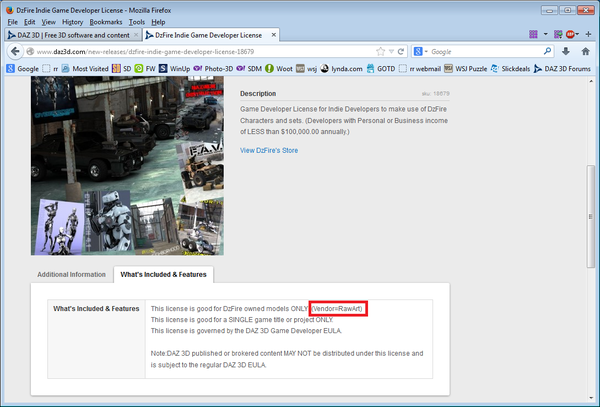Open the GOTD bookmark
The image size is (600, 407).
point(381,68)
